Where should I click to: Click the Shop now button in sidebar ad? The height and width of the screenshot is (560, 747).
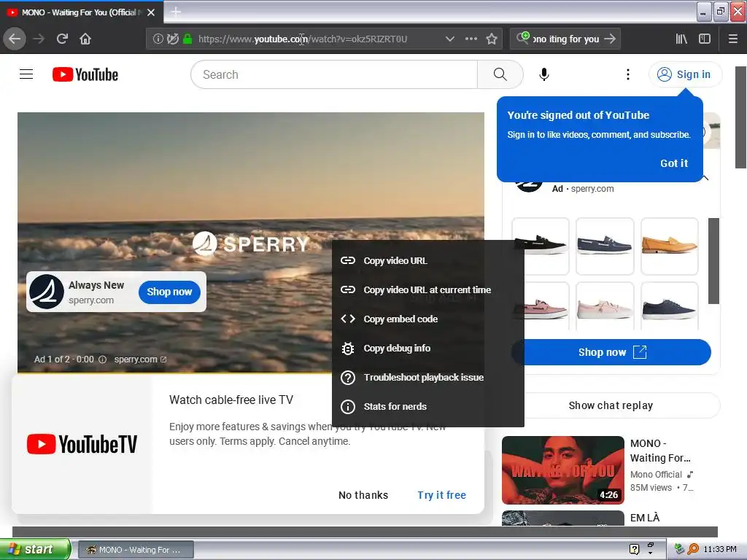coord(612,352)
